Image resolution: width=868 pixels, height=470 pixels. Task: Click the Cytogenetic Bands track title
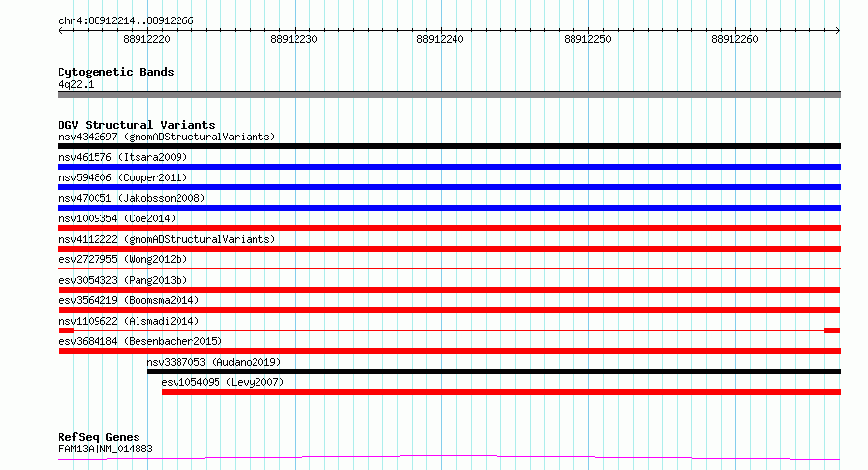(x=116, y=72)
